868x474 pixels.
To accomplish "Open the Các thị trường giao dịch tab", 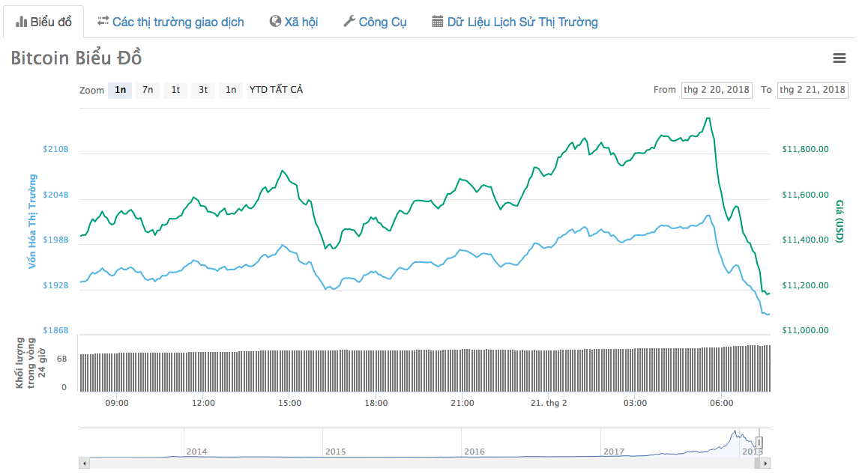I will pos(170,22).
